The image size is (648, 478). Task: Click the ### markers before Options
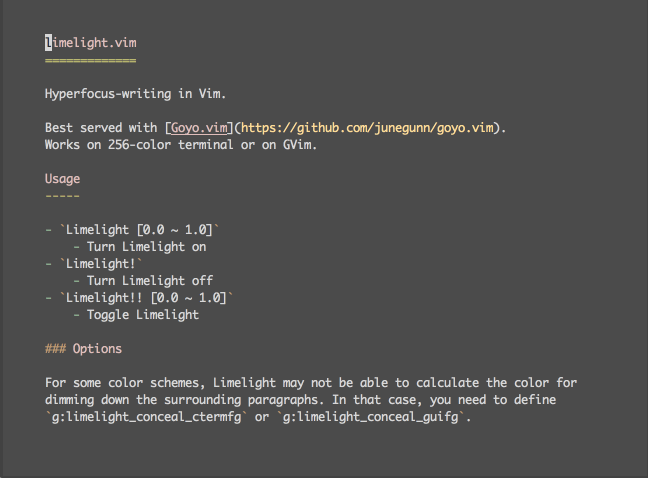[x=55, y=349]
